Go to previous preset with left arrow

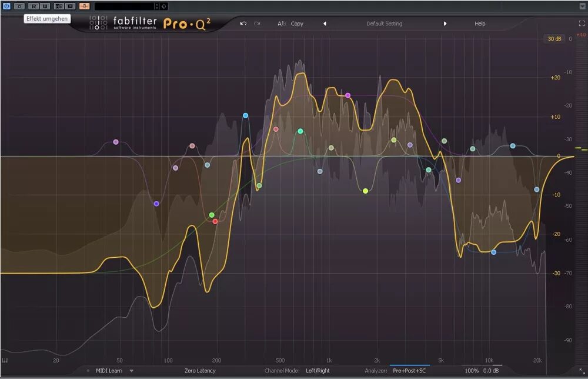325,24
